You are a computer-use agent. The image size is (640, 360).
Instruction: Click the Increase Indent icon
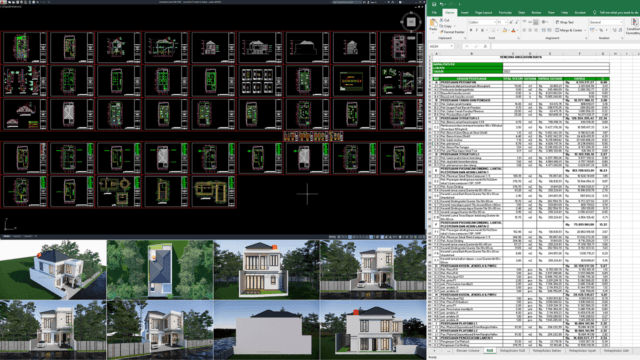549,30
